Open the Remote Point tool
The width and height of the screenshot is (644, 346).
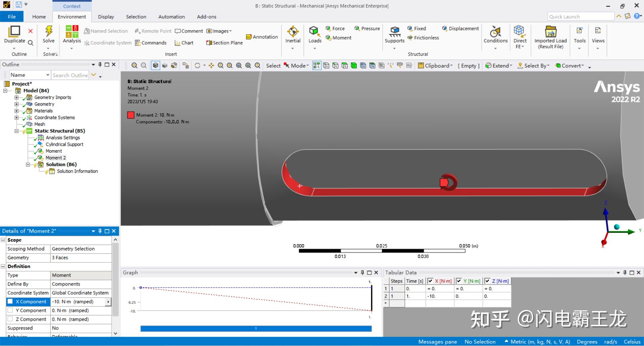(153, 31)
